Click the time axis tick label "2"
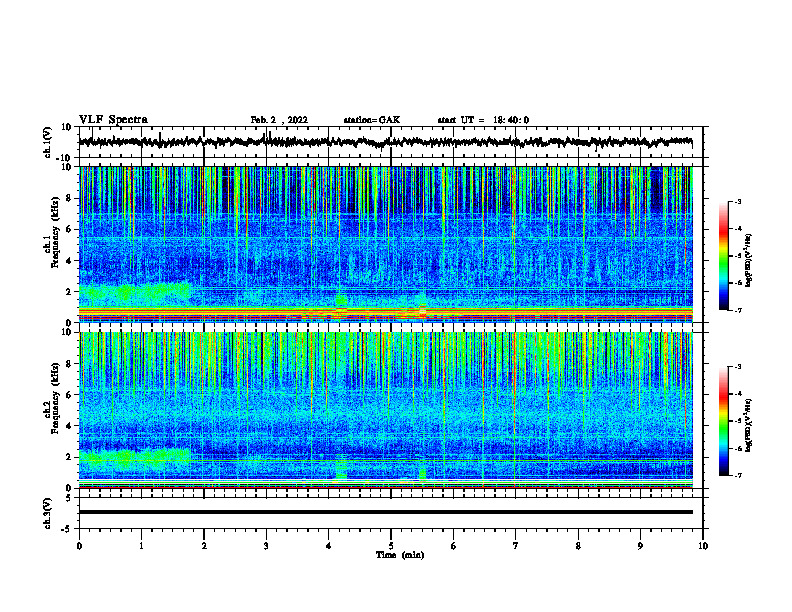The height and width of the screenshot is (612, 792). tap(204, 546)
